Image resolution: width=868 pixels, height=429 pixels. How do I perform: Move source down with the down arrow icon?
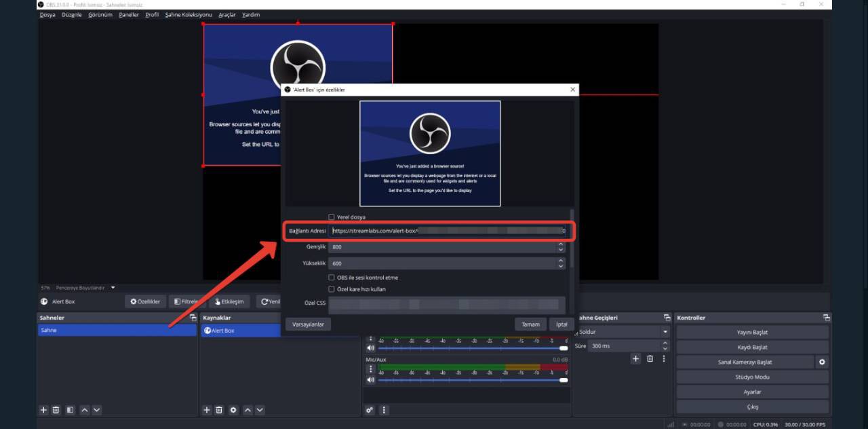pyautogui.click(x=260, y=409)
